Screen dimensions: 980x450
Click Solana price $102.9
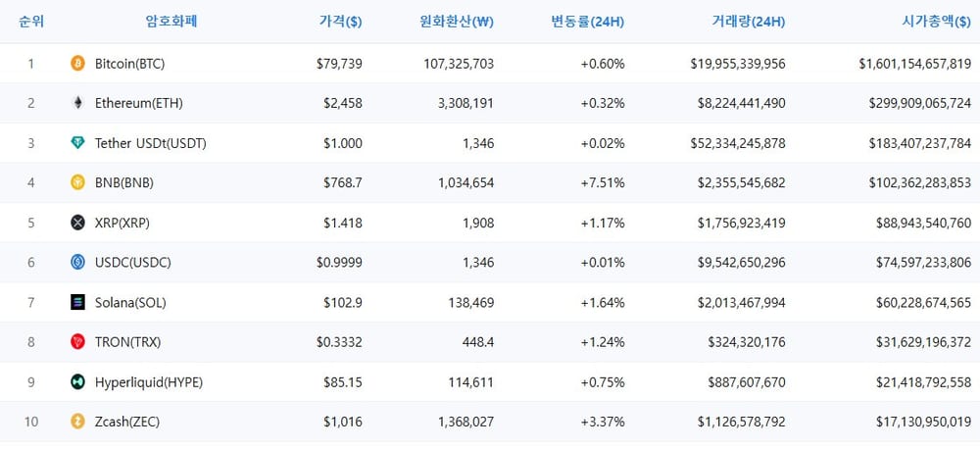(342, 303)
